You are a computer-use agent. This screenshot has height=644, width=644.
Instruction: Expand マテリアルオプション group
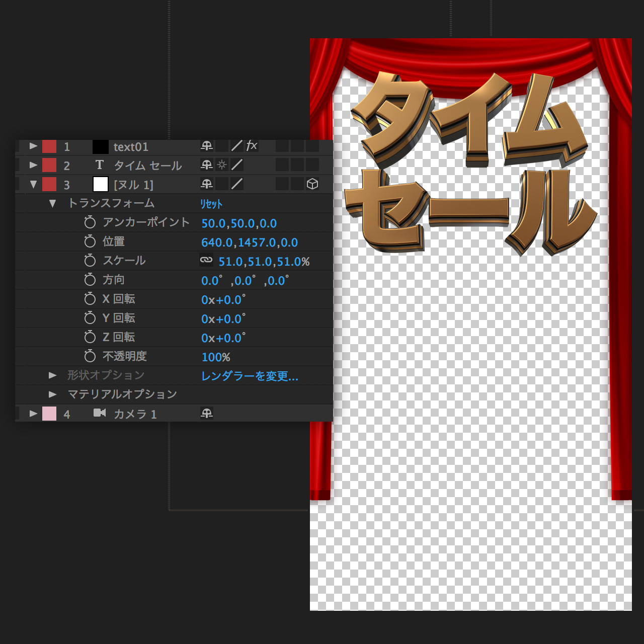pos(52,394)
